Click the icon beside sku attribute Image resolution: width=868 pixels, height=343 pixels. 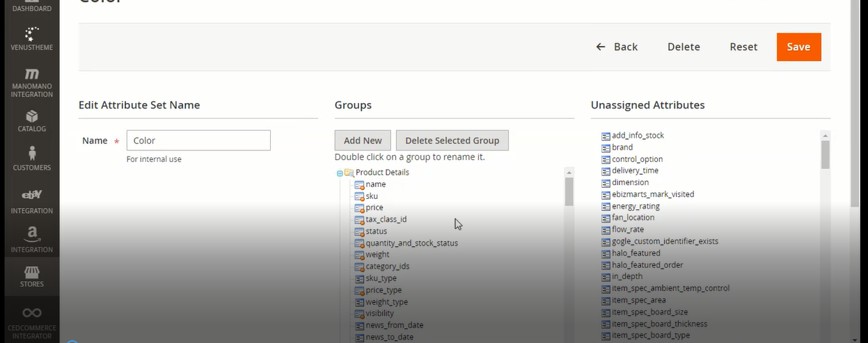point(359,196)
